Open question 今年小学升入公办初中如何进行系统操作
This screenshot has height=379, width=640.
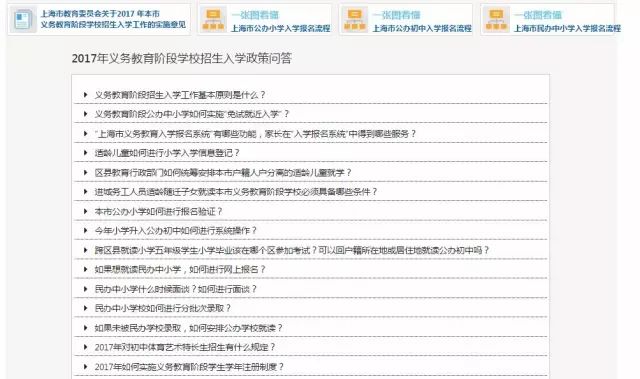(176, 231)
